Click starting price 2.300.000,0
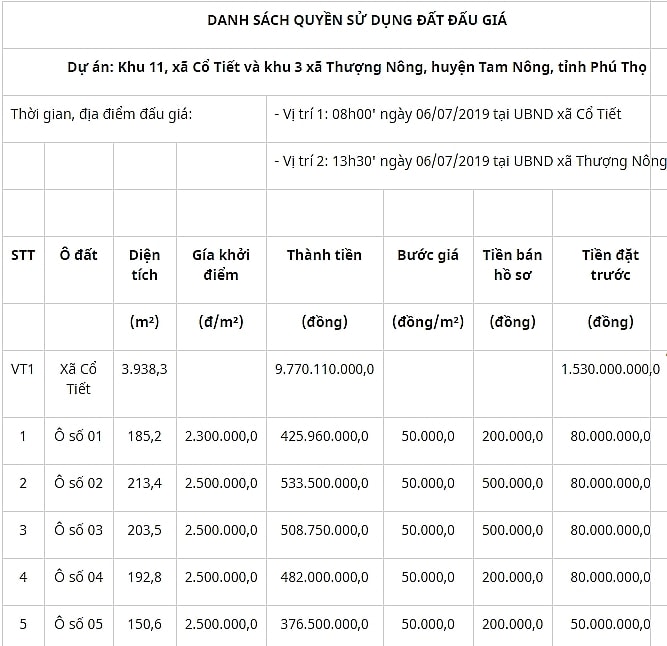667x646 pixels. click(x=221, y=436)
